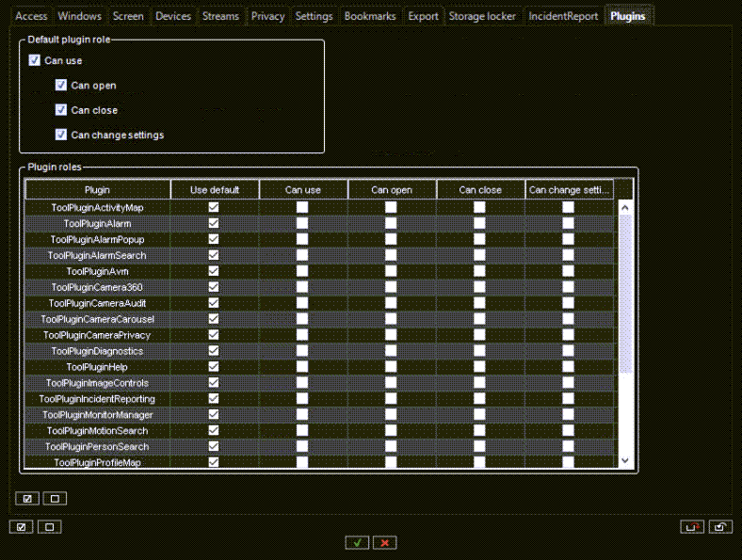The width and height of the screenshot is (742, 560).
Task: Enable Can use for ToolPluginImageControls
Action: pos(302,383)
